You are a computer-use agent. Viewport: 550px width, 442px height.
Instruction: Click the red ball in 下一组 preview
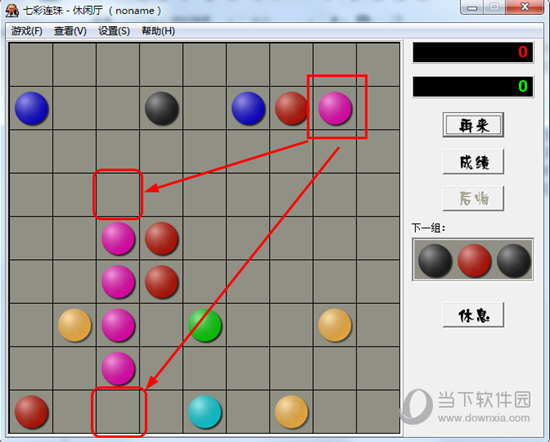pos(474,261)
